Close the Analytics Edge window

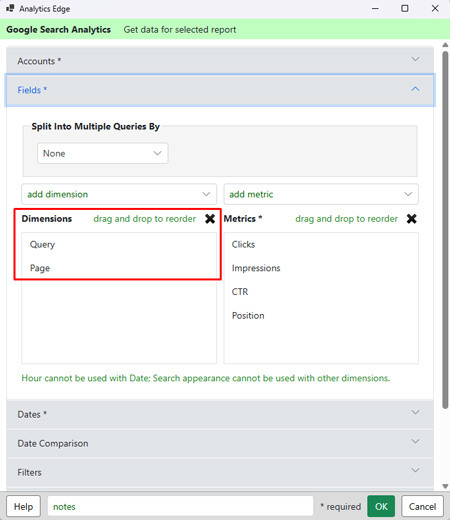tap(435, 8)
